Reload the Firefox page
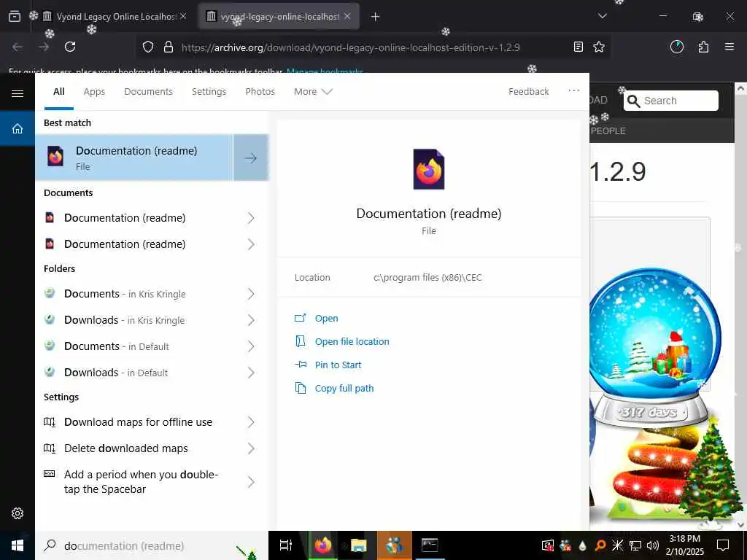 coord(70,47)
